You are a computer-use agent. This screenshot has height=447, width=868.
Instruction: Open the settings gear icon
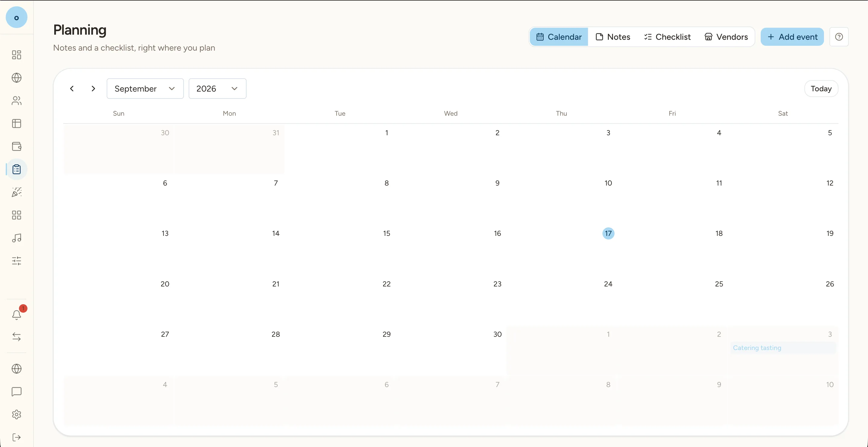point(17,415)
